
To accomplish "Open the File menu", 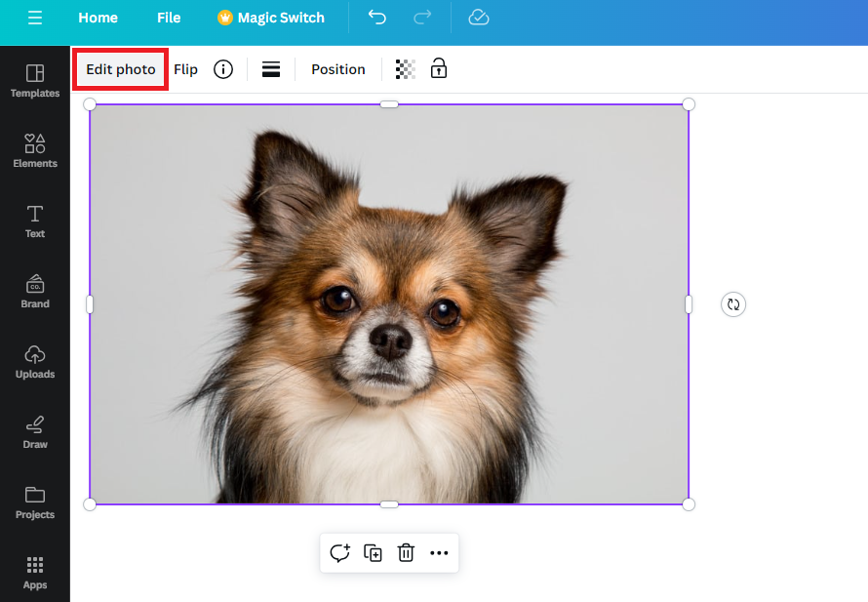I will (169, 18).
